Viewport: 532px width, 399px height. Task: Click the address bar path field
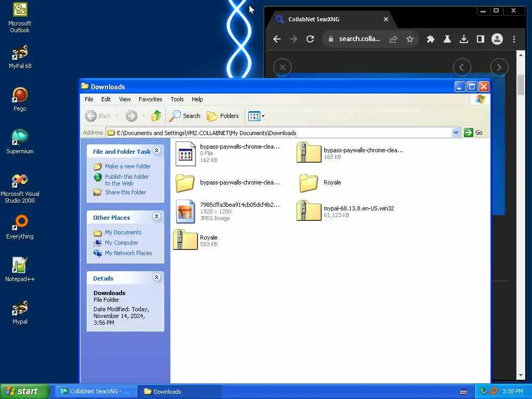pyautogui.click(x=279, y=132)
